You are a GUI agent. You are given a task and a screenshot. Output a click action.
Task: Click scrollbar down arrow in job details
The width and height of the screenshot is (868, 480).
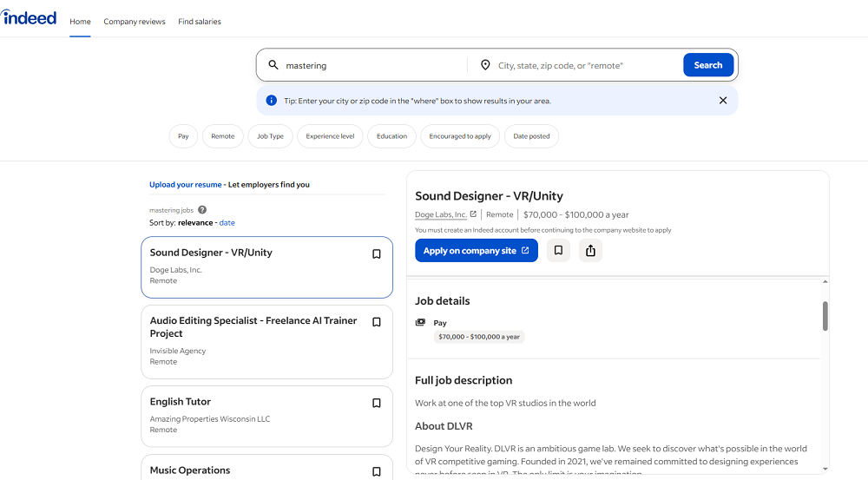[x=825, y=469]
